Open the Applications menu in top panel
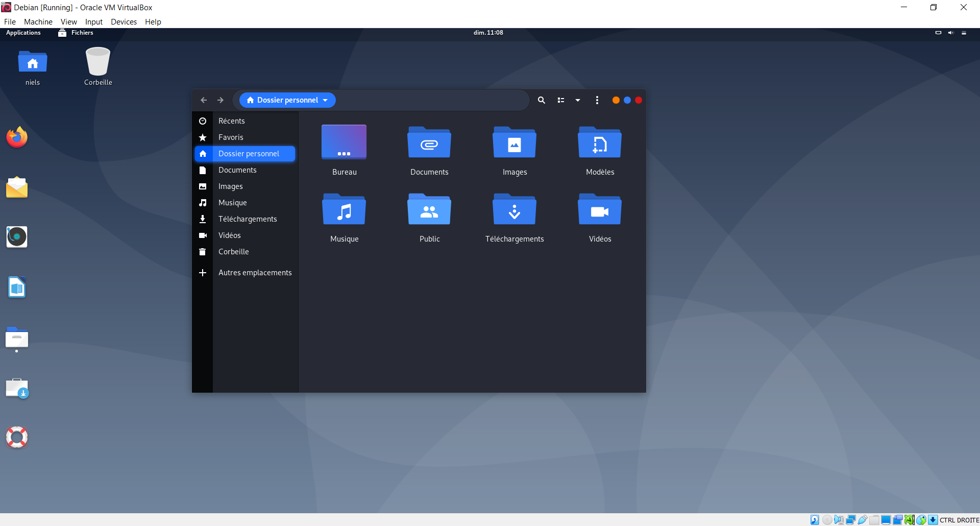This screenshot has height=526, width=980. pyautogui.click(x=23, y=33)
